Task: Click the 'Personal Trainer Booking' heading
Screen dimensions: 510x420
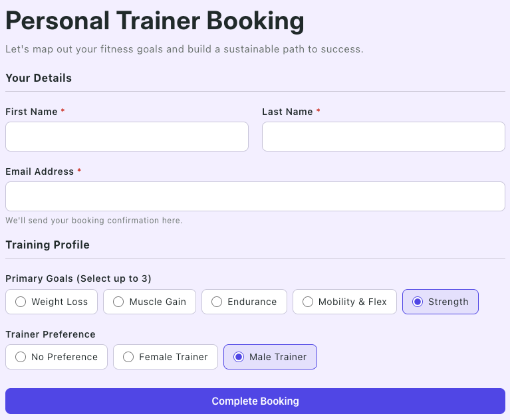Action: pos(155,21)
